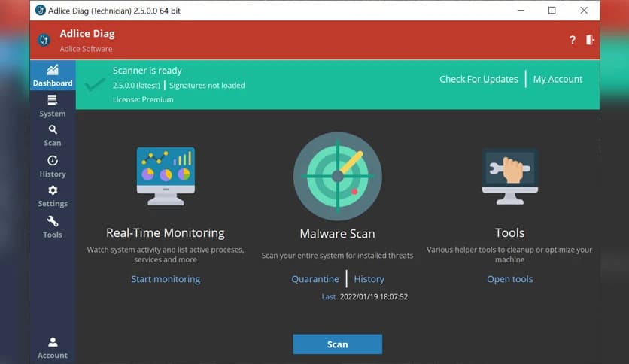
Task: Go to the Scan sidebar section
Action: 53,136
